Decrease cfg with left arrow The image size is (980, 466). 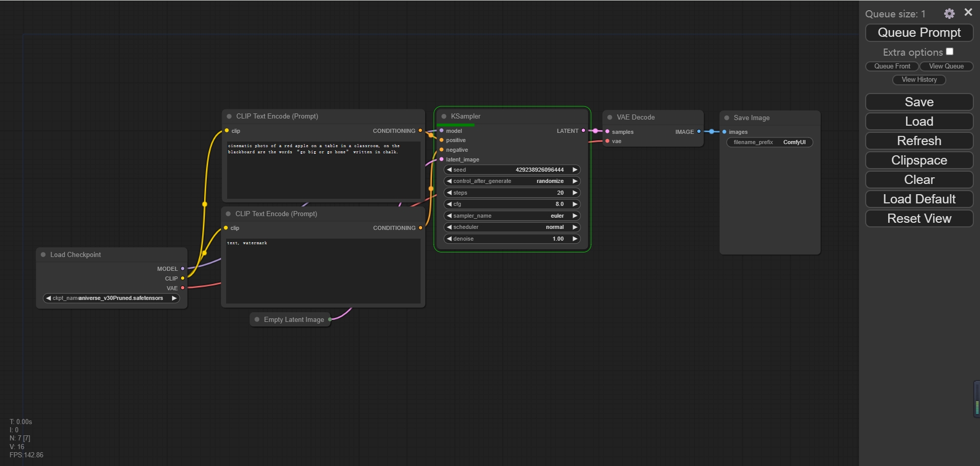(449, 204)
